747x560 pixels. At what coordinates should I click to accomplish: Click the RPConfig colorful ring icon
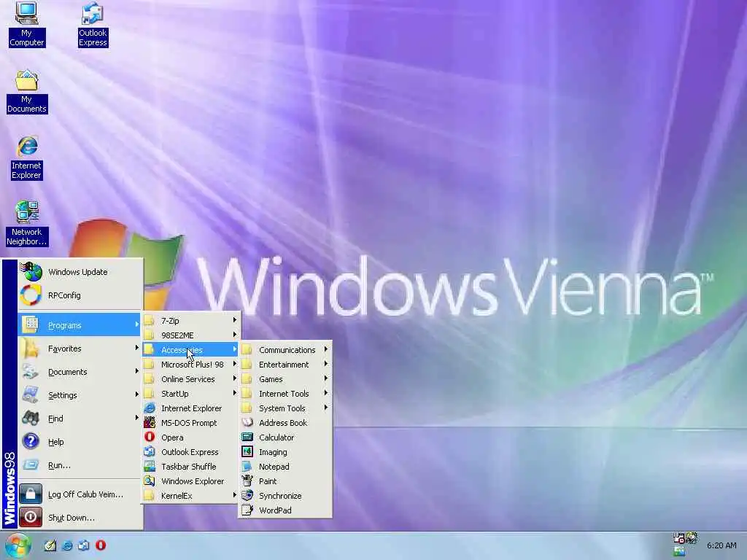(x=31, y=295)
